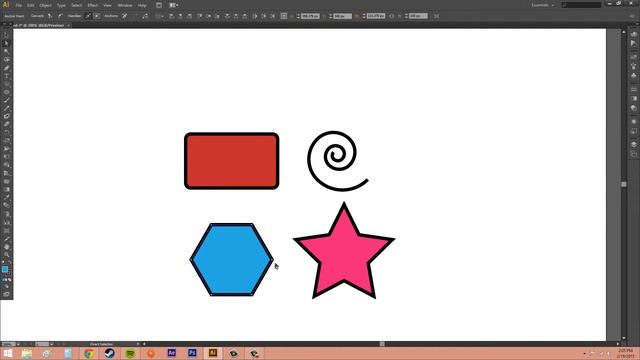Open the Window menu

point(125,5)
